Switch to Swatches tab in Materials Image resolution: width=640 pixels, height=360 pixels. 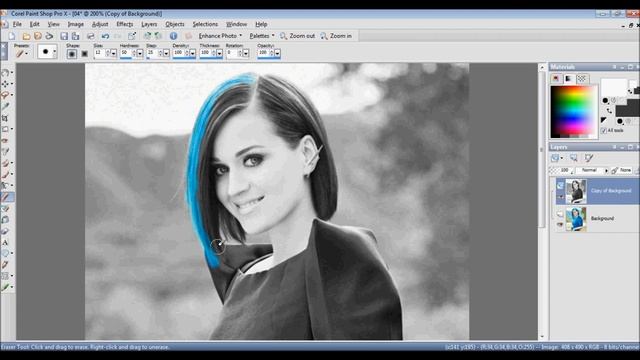582,78
